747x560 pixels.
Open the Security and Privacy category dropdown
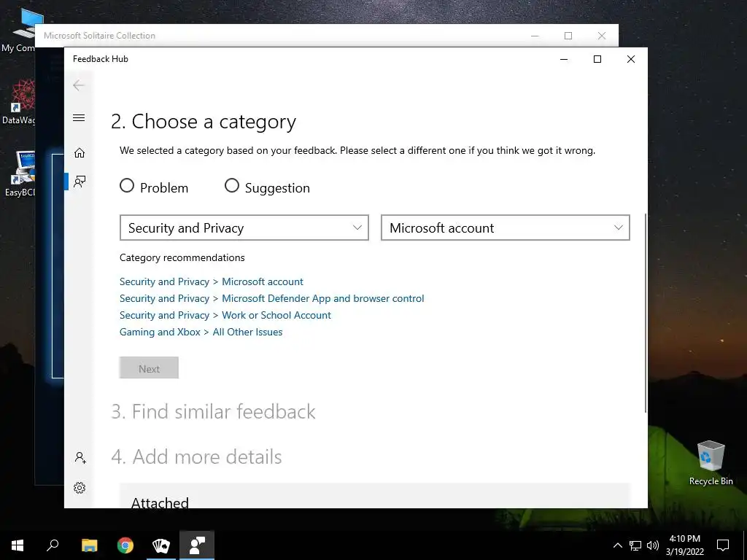click(x=244, y=227)
